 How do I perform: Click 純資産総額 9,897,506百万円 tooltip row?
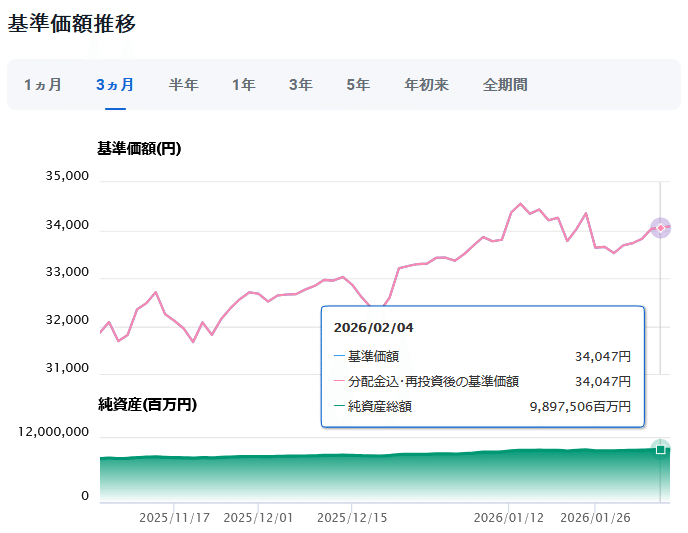coord(482,406)
